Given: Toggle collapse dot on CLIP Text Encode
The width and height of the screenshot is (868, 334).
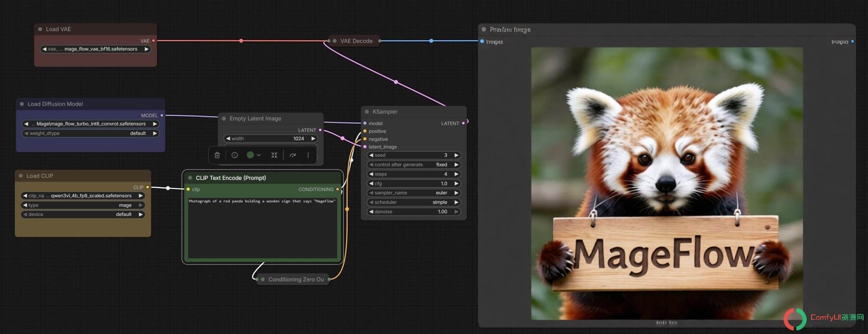Looking at the screenshot, I should pyautogui.click(x=190, y=178).
